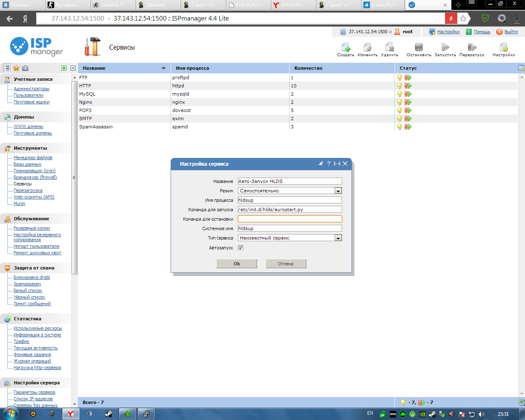Click the lightbulb status icon for FTP
Image resolution: width=525 pixels, height=420 pixels.
pos(399,78)
